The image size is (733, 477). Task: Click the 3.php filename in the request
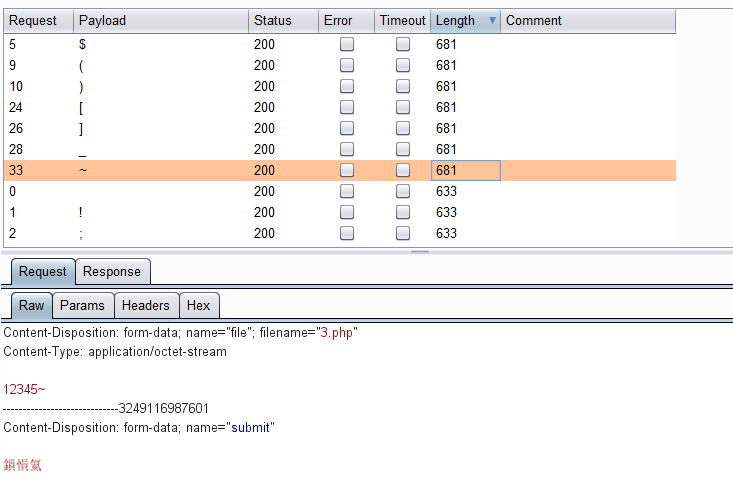tap(337, 332)
